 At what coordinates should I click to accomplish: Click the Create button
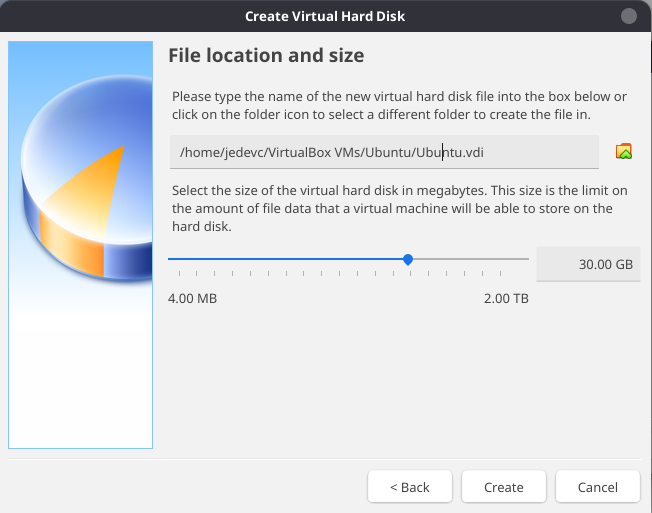(504, 486)
